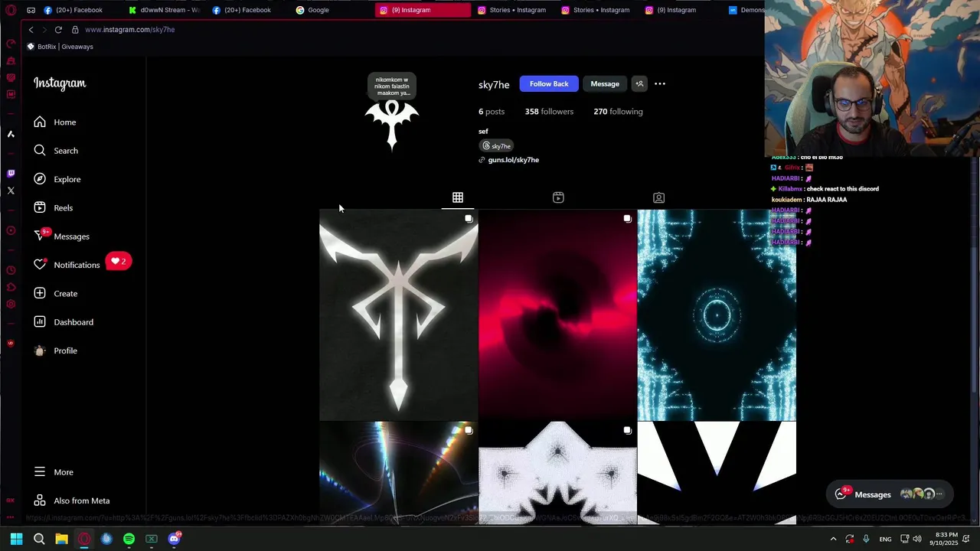Open Instagram Home from sidebar
This screenshot has width=980, height=551.
pos(54,122)
